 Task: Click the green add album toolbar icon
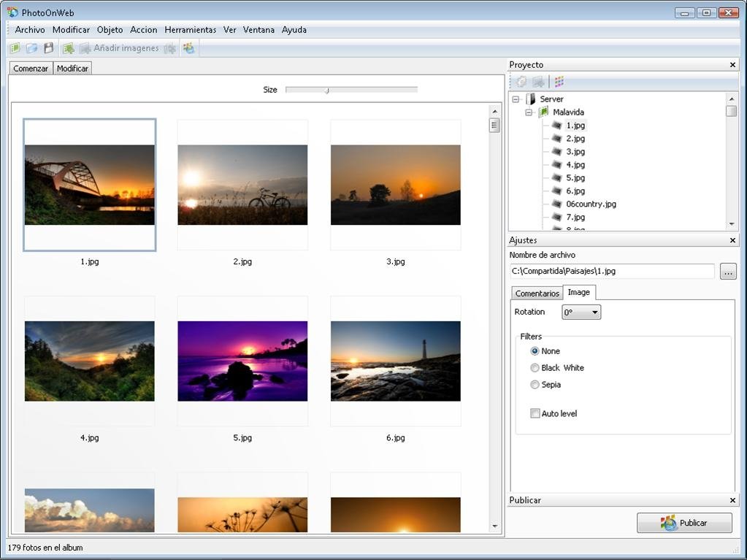69,48
